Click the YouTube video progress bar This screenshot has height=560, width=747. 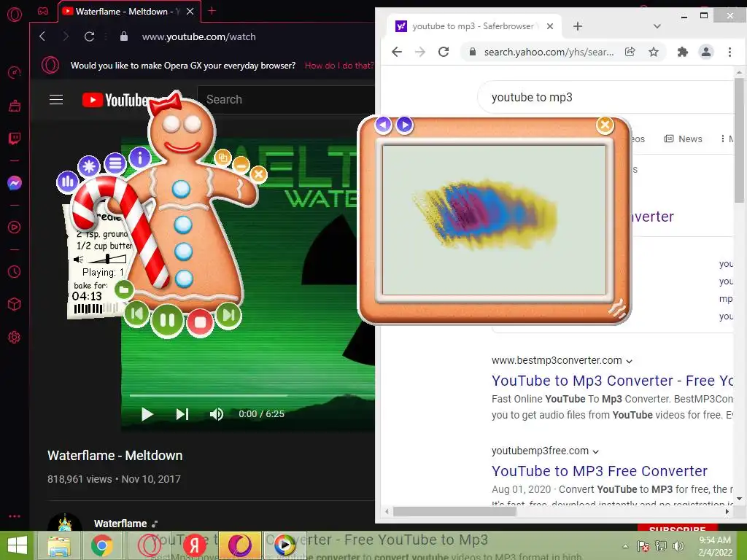tap(252, 395)
